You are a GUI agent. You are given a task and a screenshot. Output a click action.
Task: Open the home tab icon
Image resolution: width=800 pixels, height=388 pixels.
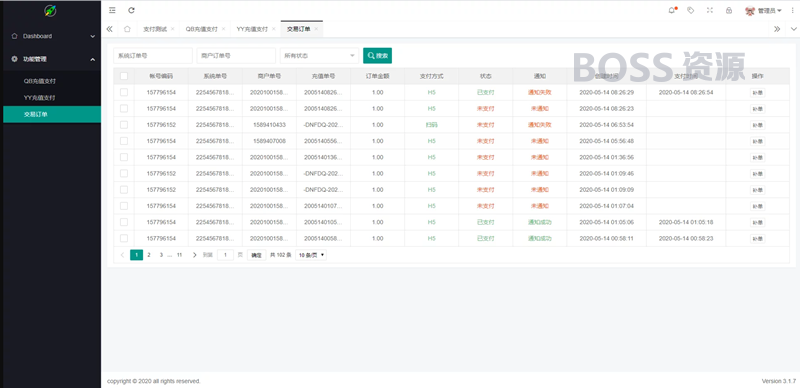pyautogui.click(x=127, y=29)
